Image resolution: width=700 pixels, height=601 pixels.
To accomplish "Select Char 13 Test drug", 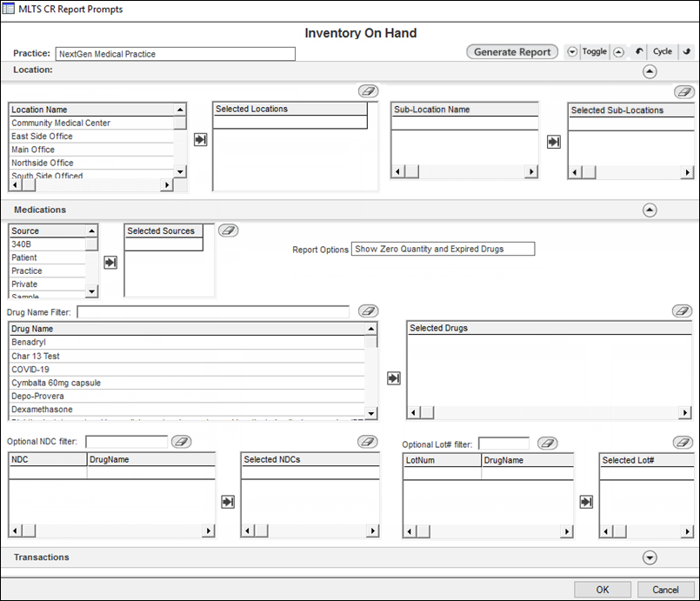I will tap(187, 356).
